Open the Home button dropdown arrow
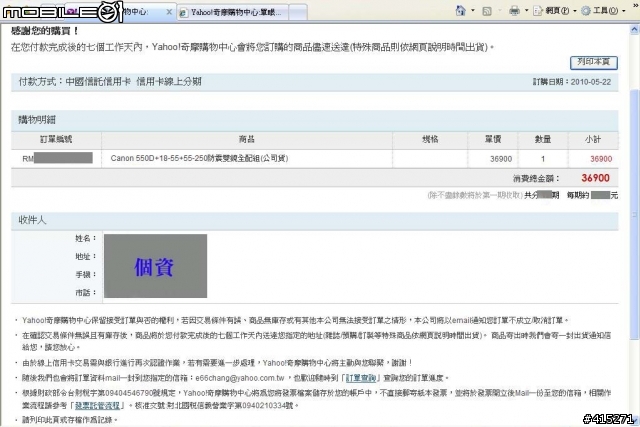Screen dimensions: 640x427 pos(473,11)
